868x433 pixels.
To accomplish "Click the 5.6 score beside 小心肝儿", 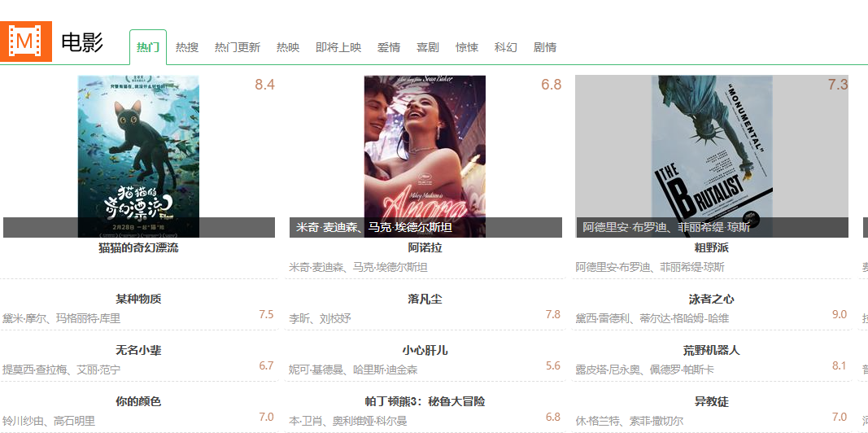I will coord(553,365).
